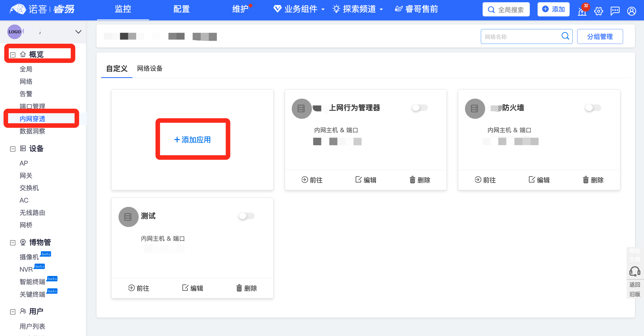Open AP under 设备
Image resolution: width=644 pixels, height=336 pixels.
click(x=24, y=163)
